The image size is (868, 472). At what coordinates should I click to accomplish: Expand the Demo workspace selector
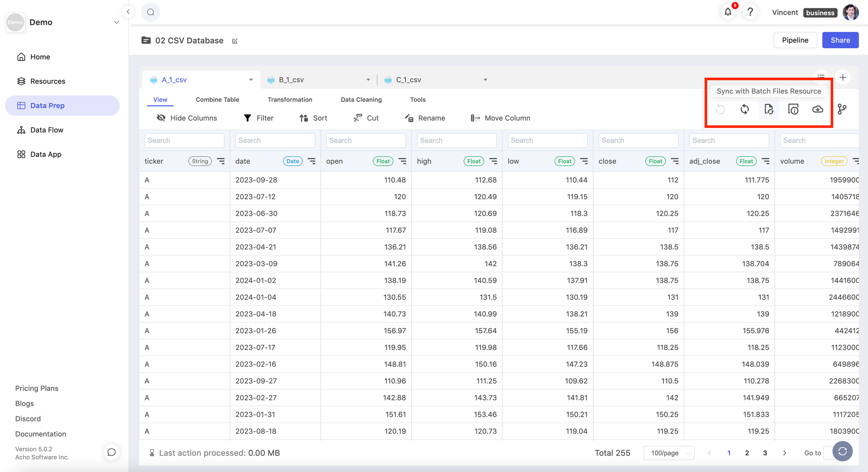116,22
